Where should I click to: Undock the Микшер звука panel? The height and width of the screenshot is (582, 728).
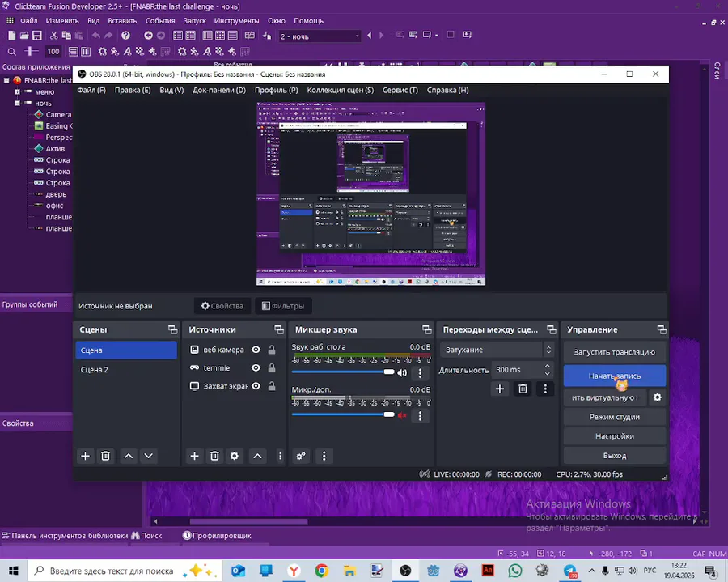427,329
